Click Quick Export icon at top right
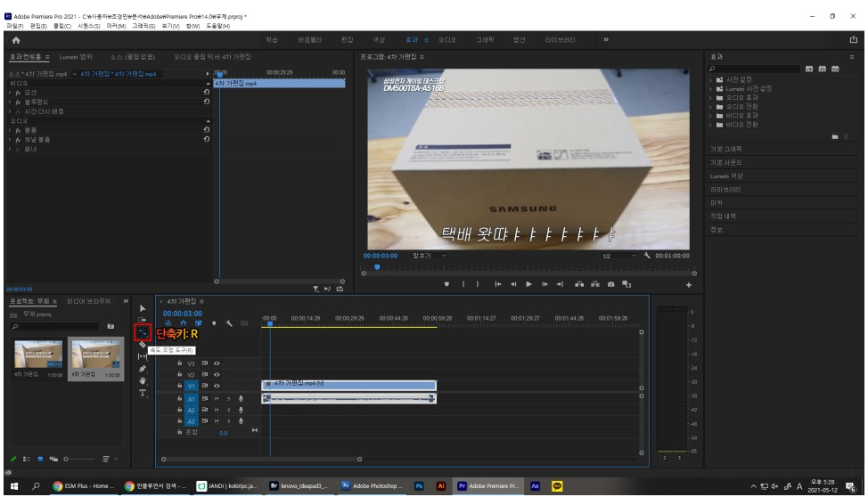868x497 pixels. (853, 40)
